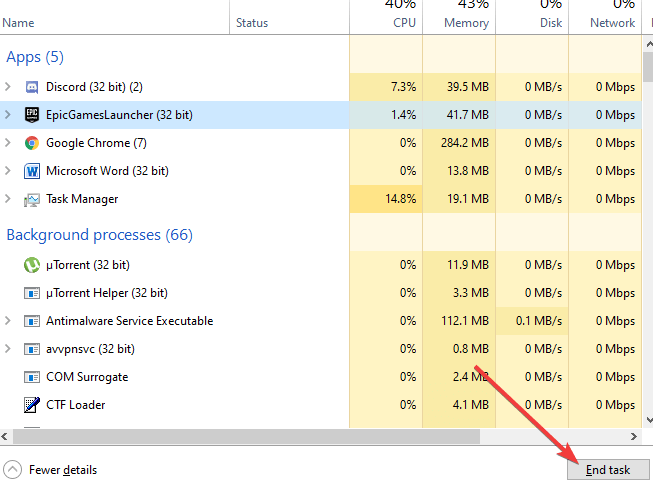Click the Microsoft Word icon
The image size is (653, 491).
(31, 171)
